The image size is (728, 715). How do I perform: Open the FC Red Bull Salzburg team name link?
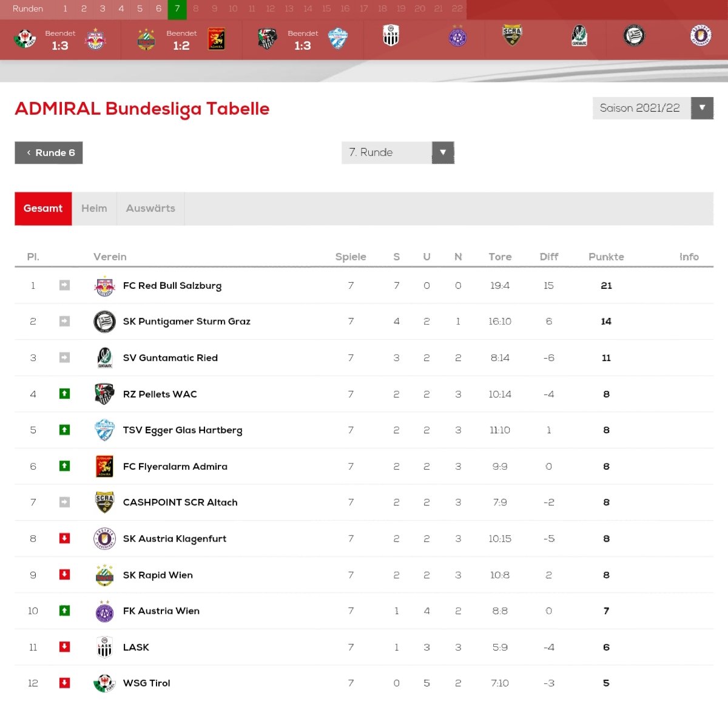(x=172, y=286)
